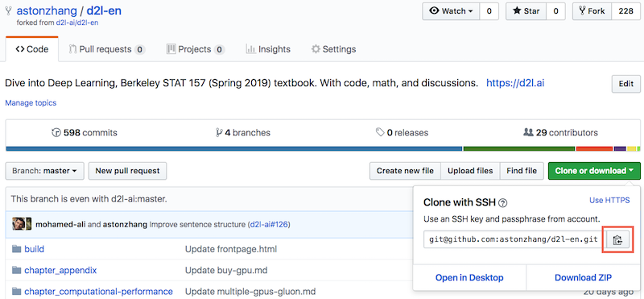Open the d2l-en repository title link

[104, 10]
